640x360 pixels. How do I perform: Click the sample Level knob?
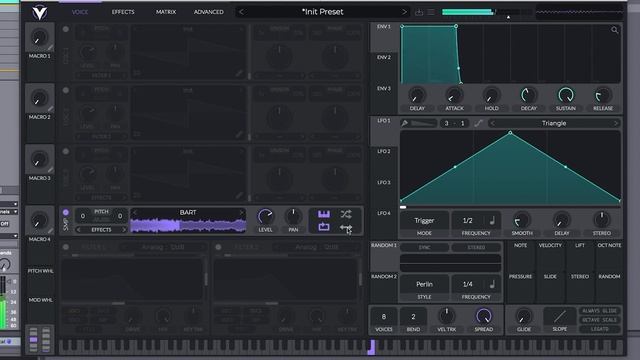click(x=265, y=217)
